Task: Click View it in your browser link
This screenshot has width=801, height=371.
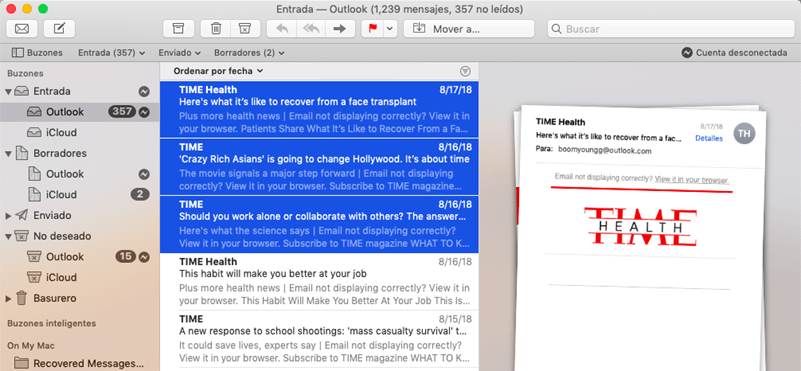Action: [x=692, y=179]
